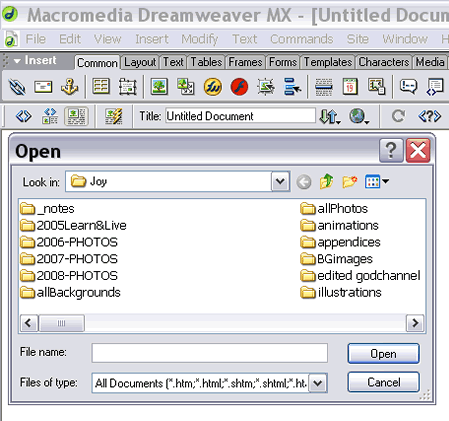
Task: Click the Help question mark button
Action: pyautogui.click(x=391, y=151)
